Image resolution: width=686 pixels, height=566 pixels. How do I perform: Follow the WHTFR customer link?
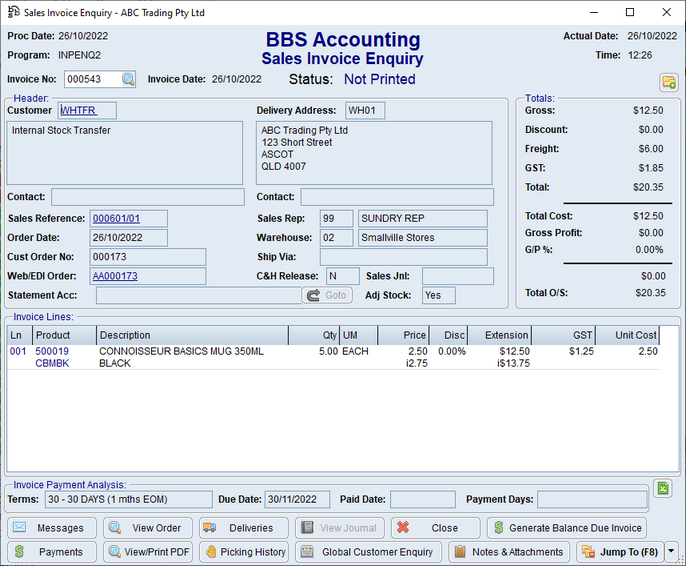pyautogui.click(x=78, y=110)
